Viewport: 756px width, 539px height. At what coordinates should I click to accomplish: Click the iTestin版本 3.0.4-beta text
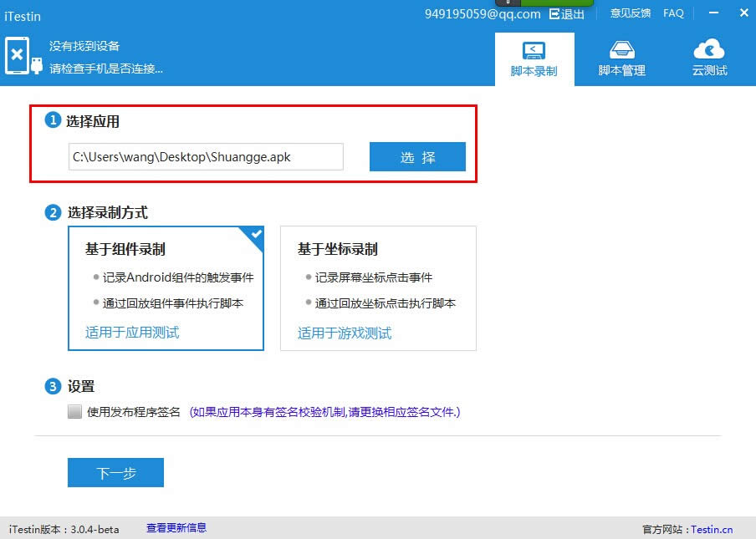point(64,529)
